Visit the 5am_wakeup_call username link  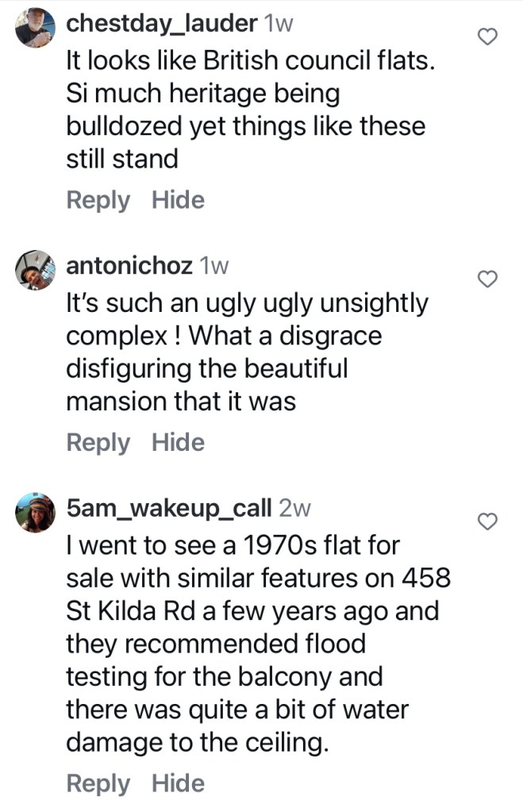(x=169, y=507)
